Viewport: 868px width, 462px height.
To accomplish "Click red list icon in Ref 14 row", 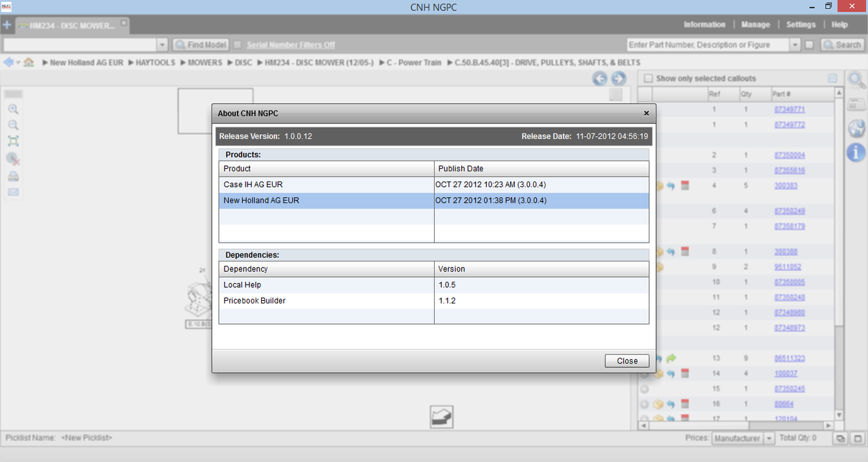I will click(685, 373).
